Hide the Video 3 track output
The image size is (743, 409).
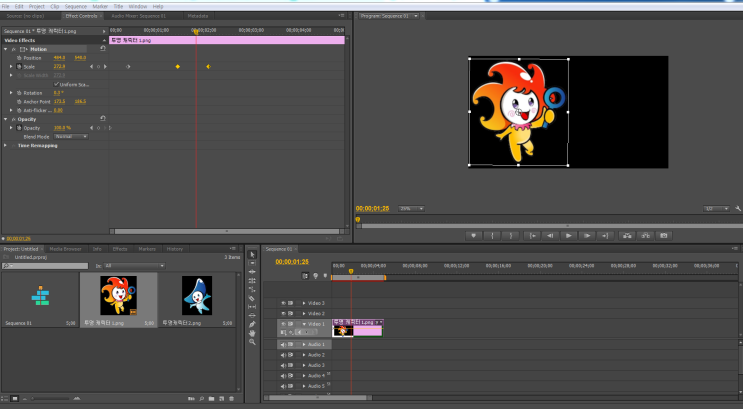(x=284, y=302)
